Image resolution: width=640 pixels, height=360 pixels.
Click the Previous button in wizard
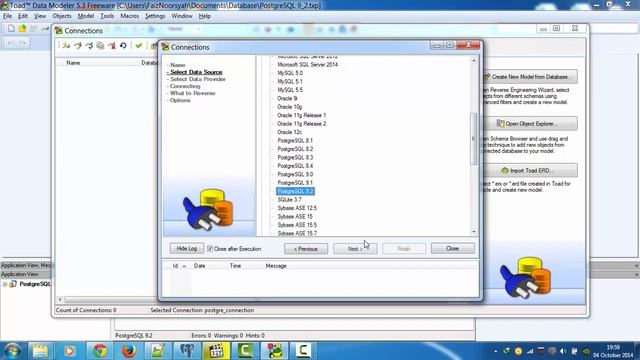pyautogui.click(x=306, y=249)
